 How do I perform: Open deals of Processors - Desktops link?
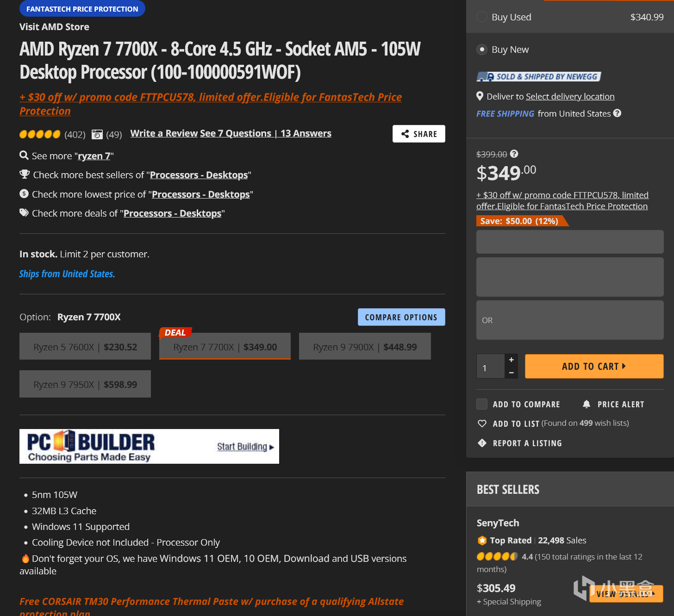[173, 213]
